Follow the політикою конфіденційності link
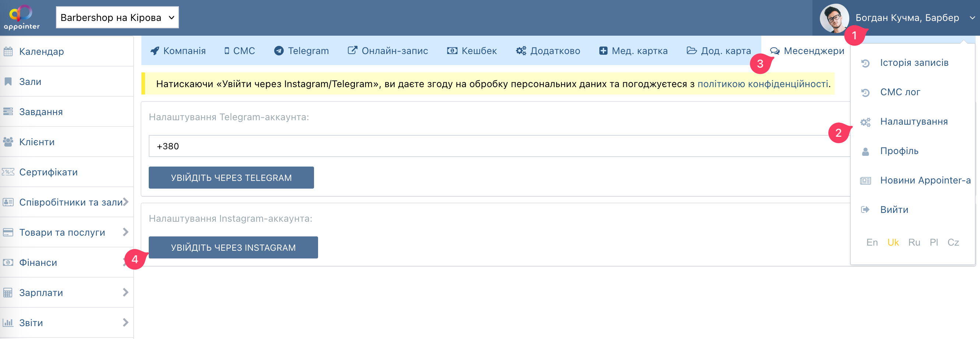The width and height of the screenshot is (980, 339). point(762,84)
